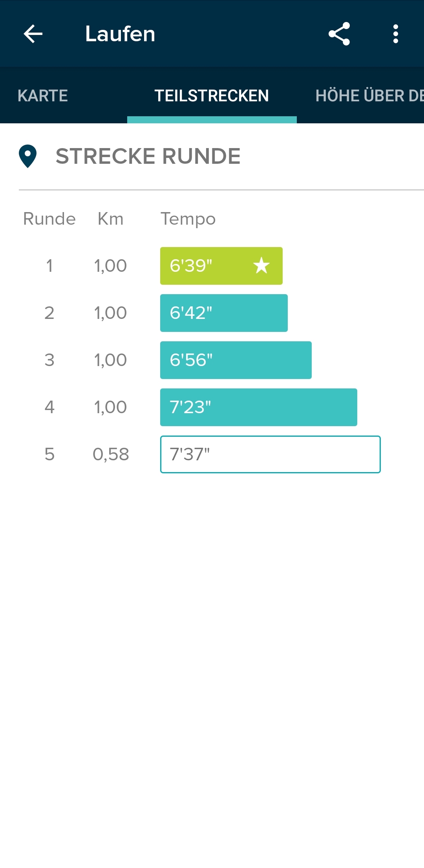Tap the location pin icon

coord(28,156)
